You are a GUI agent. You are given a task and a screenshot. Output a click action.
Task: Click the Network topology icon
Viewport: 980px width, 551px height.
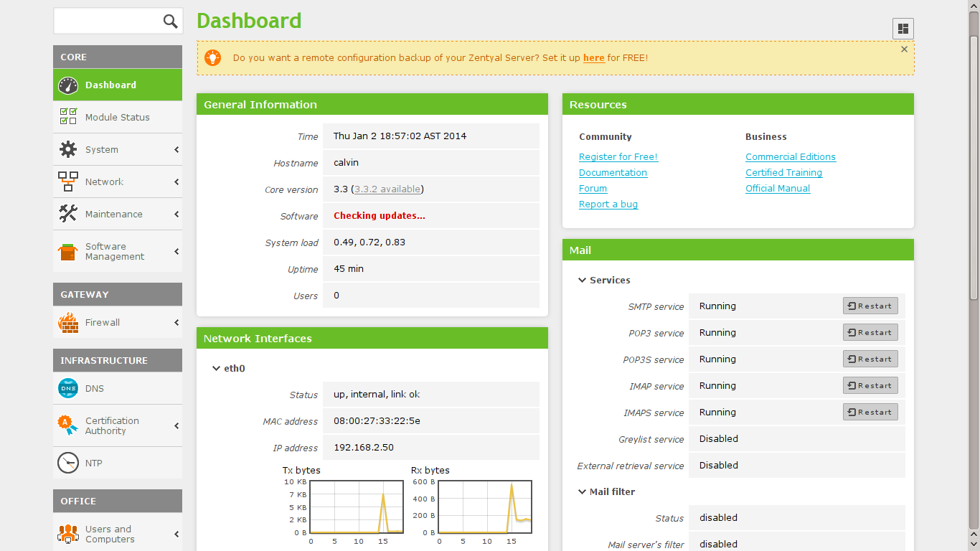(x=68, y=182)
